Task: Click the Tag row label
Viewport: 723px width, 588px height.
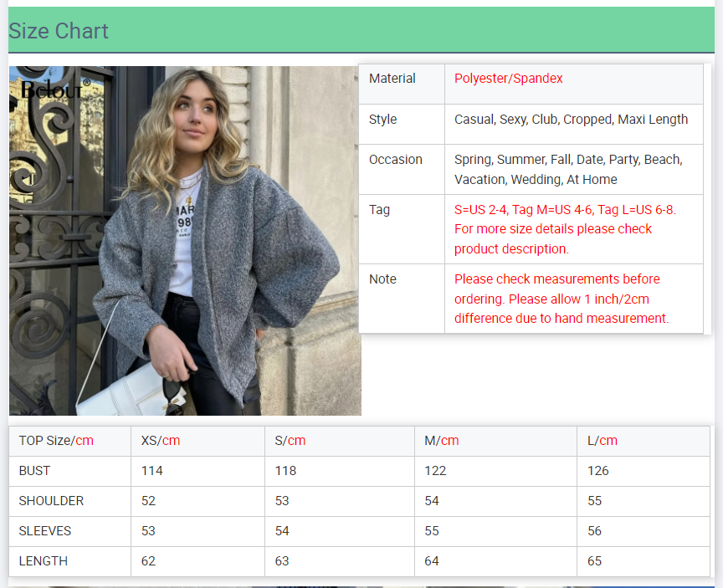Action: 379,210
